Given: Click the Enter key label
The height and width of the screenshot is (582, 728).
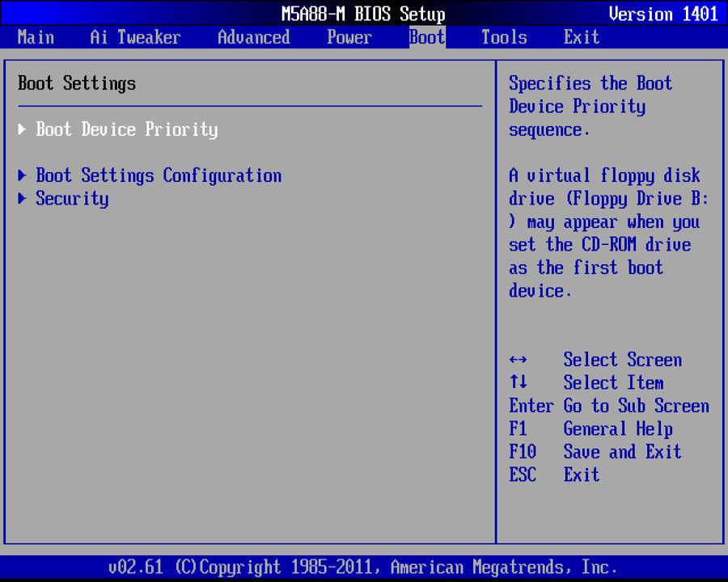Looking at the screenshot, I should click(x=531, y=406).
